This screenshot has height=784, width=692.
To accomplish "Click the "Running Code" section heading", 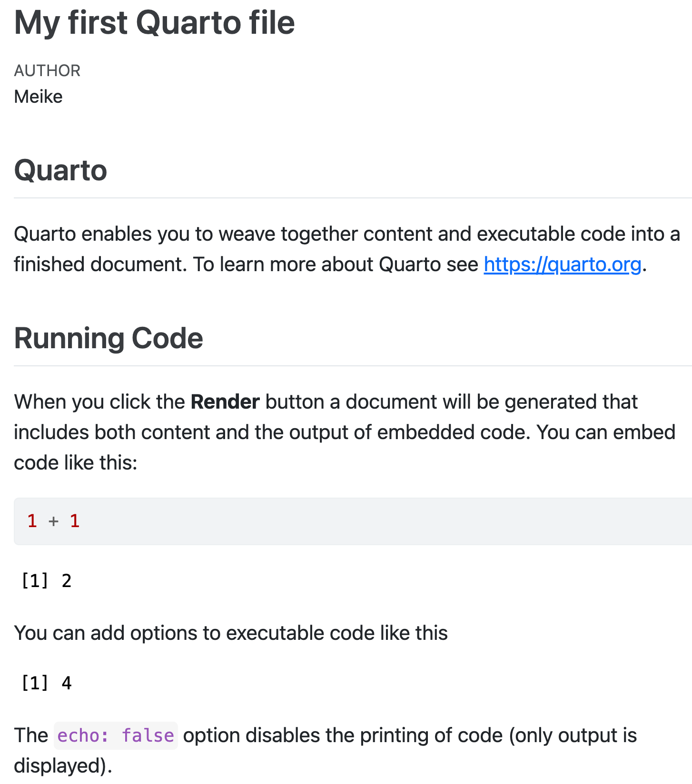I will pos(109,338).
